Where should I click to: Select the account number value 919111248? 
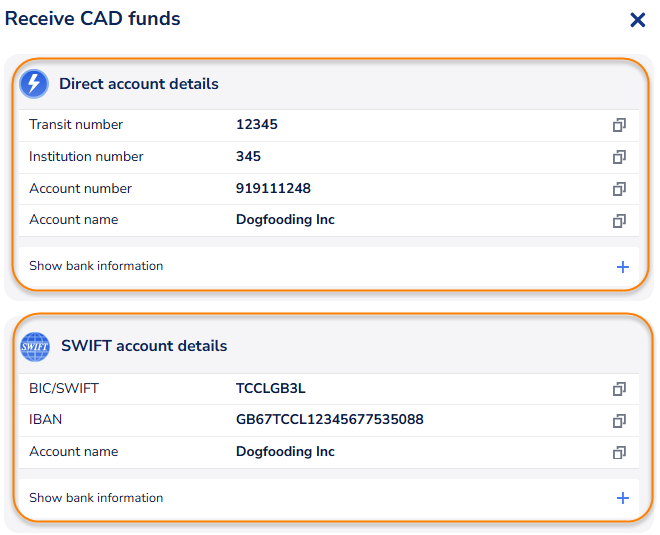(273, 189)
